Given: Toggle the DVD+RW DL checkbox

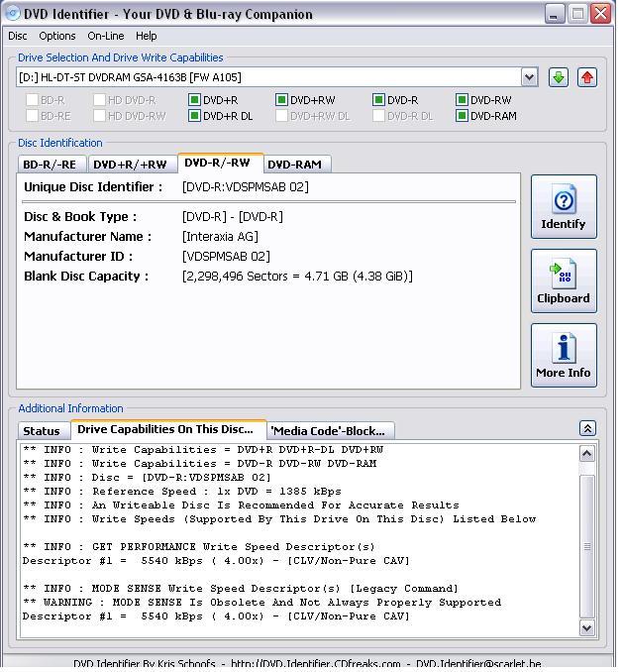Looking at the screenshot, I should tap(281, 116).
